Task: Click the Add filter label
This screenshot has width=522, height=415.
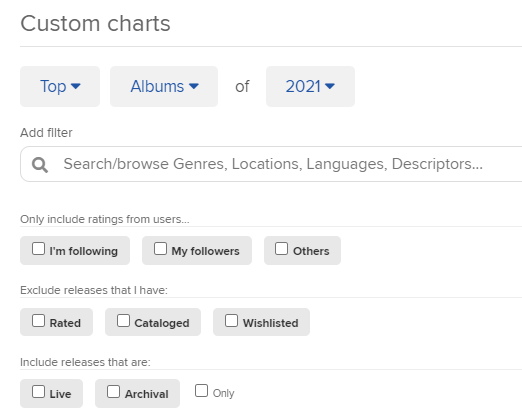Action: pyautogui.click(x=46, y=133)
